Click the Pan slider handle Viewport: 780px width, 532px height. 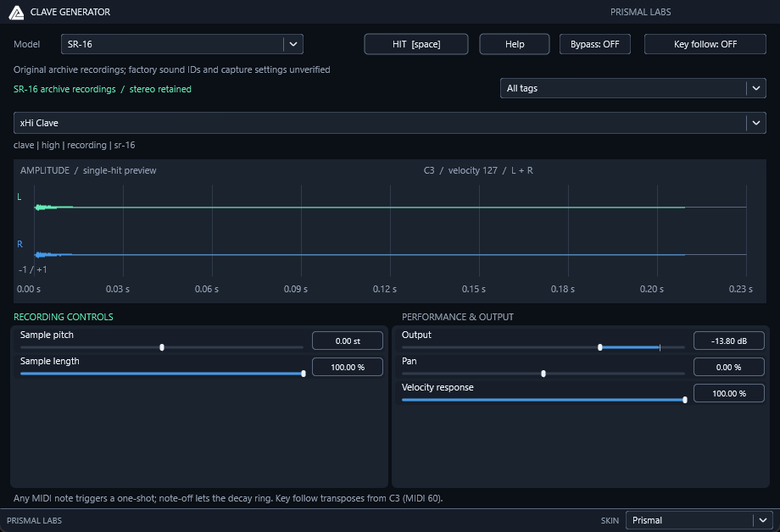click(x=543, y=374)
